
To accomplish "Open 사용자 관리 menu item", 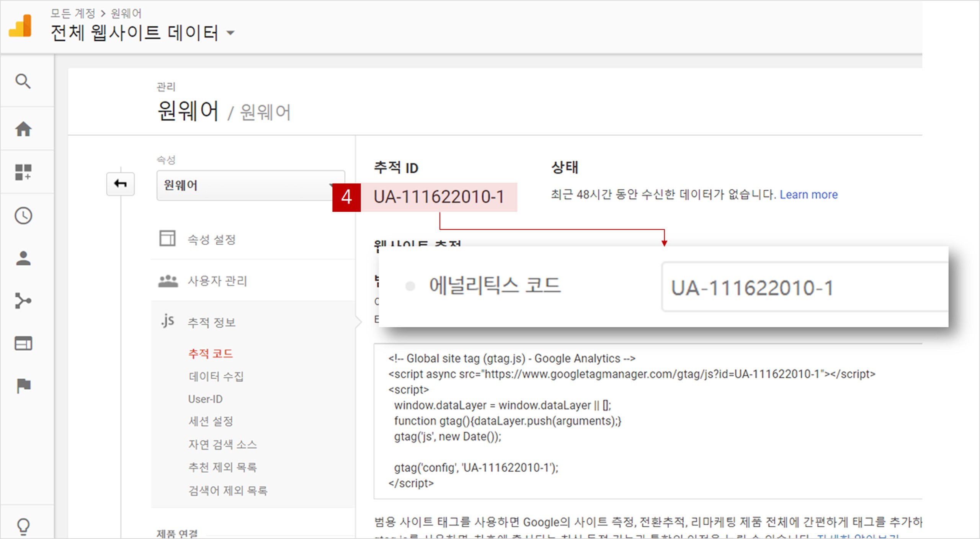I will pyautogui.click(x=217, y=281).
